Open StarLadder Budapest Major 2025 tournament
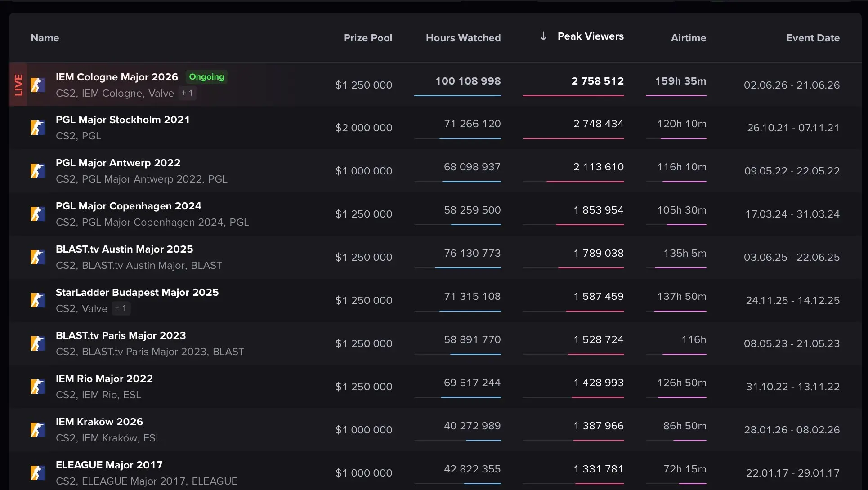 pos(137,292)
